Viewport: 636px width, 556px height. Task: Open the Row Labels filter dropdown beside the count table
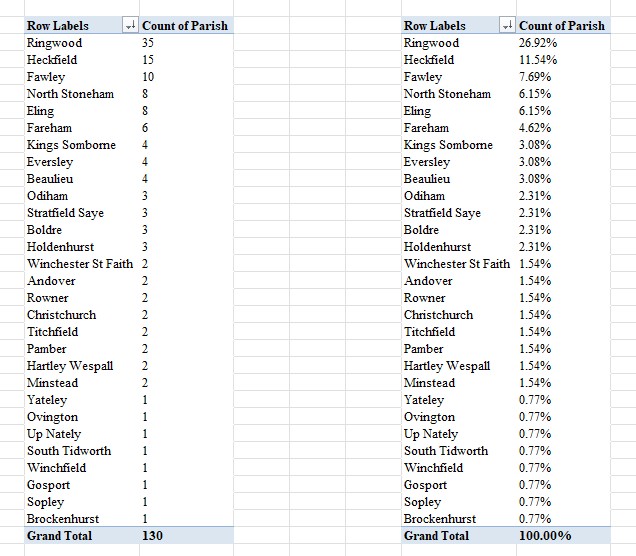click(x=129, y=25)
